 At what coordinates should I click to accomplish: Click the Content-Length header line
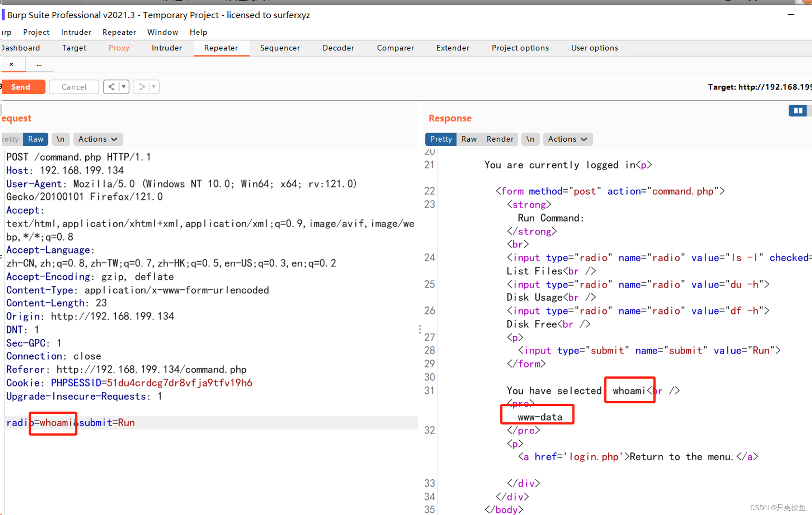(x=56, y=303)
